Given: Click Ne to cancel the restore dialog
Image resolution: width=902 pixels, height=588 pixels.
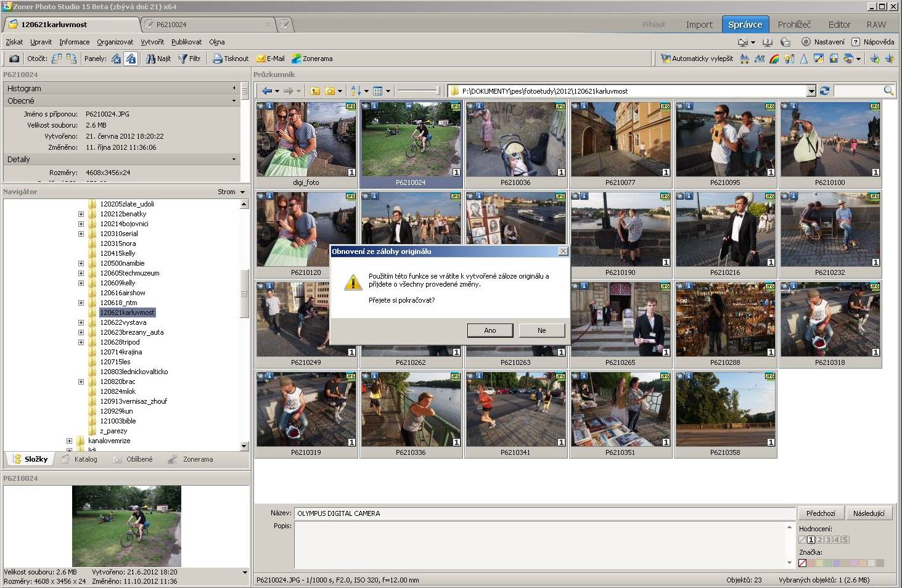Looking at the screenshot, I should pyautogui.click(x=541, y=330).
